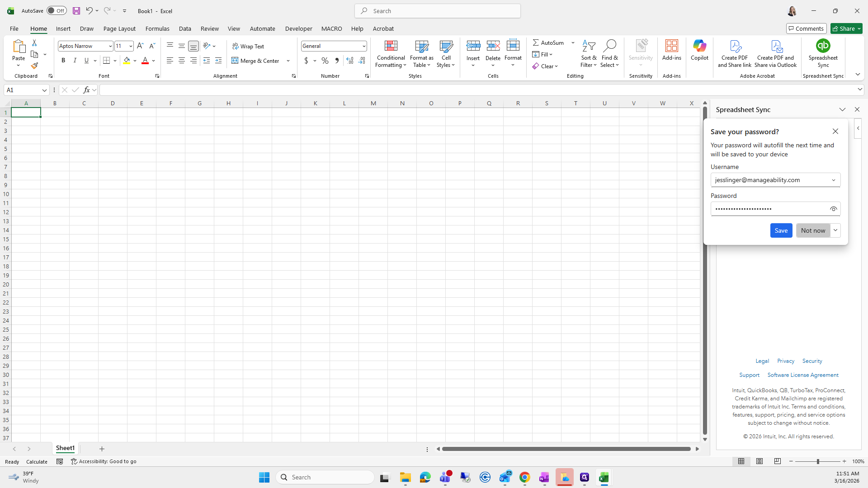
Task: Click the Wrap Text button
Action: click(x=248, y=46)
